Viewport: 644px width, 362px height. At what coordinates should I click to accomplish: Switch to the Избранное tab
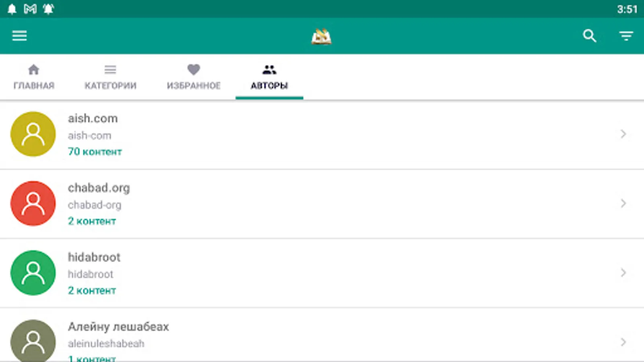click(194, 77)
